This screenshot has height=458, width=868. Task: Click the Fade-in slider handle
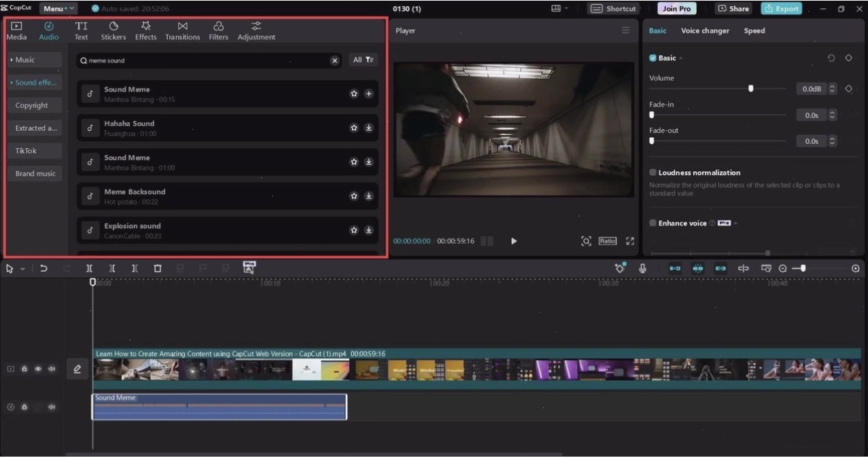click(652, 115)
